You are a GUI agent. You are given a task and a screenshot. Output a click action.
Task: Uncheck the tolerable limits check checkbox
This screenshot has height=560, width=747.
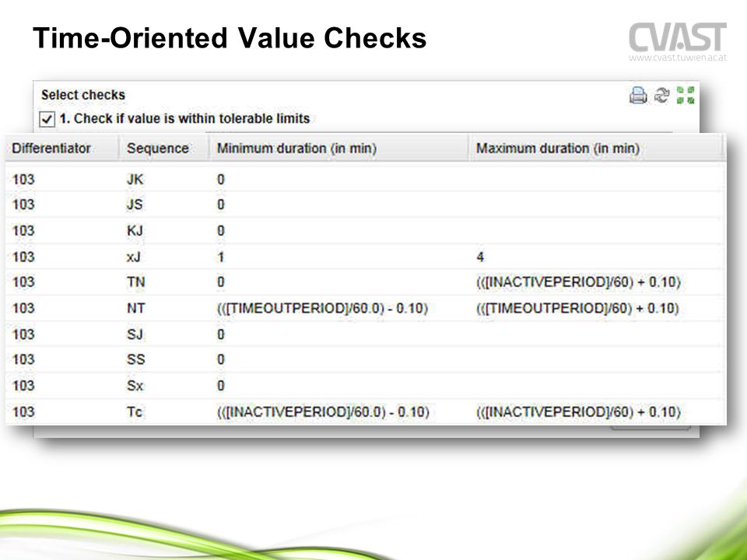pos(47,118)
